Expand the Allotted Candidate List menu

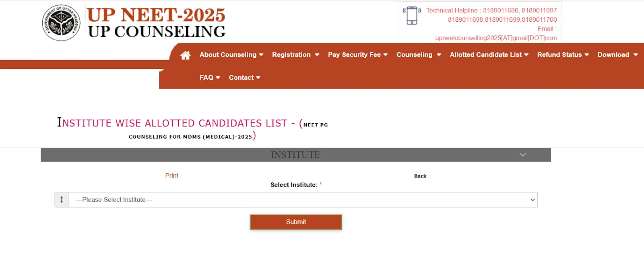tap(526, 55)
